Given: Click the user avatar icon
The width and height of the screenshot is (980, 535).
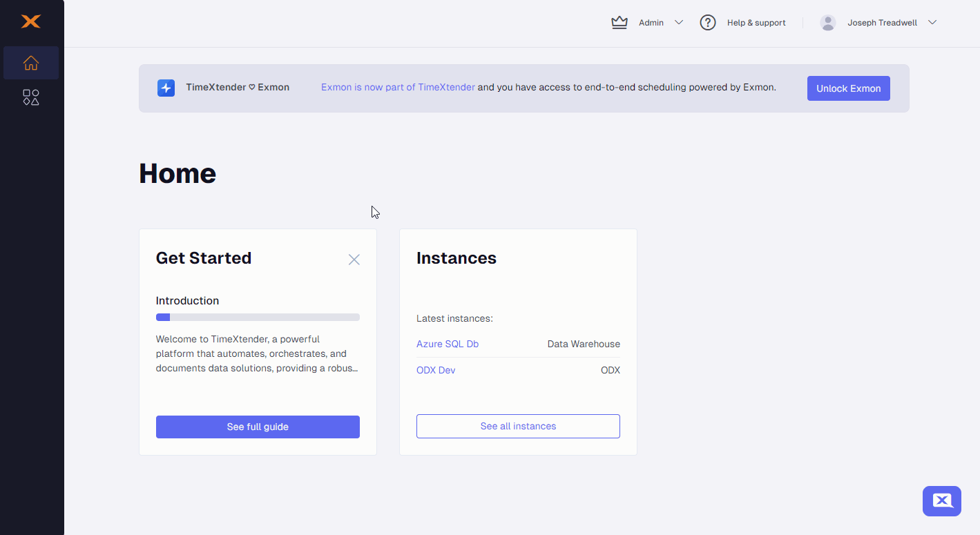Looking at the screenshot, I should click(828, 23).
